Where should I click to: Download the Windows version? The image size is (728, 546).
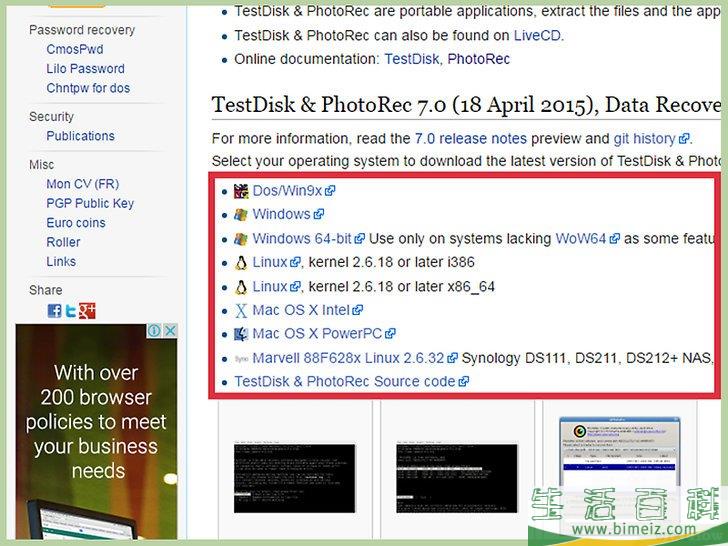[281, 214]
